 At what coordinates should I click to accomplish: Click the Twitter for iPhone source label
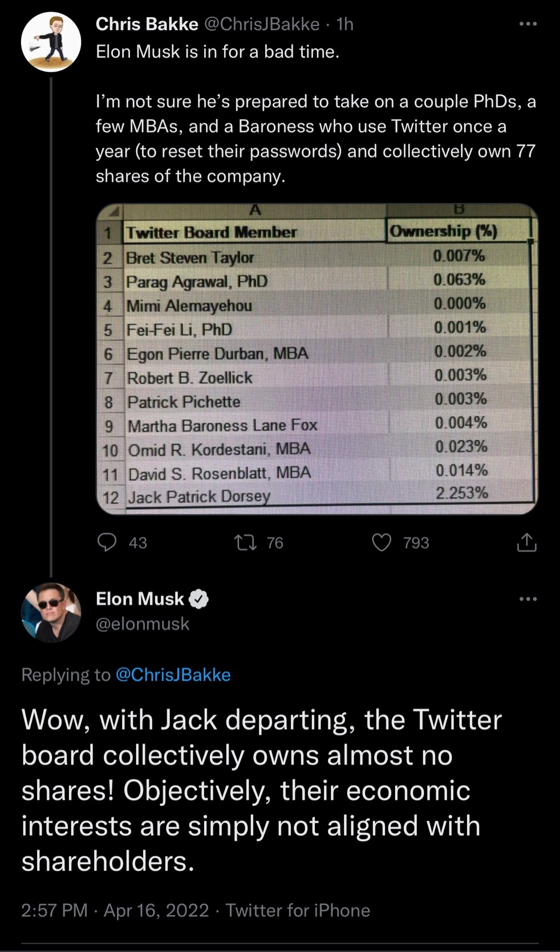point(298,910)
